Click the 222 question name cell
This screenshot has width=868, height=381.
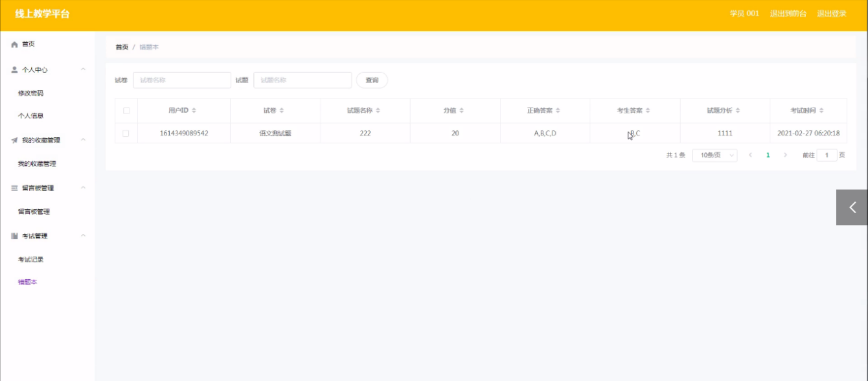pyautogui.click(x=365, y=133)
